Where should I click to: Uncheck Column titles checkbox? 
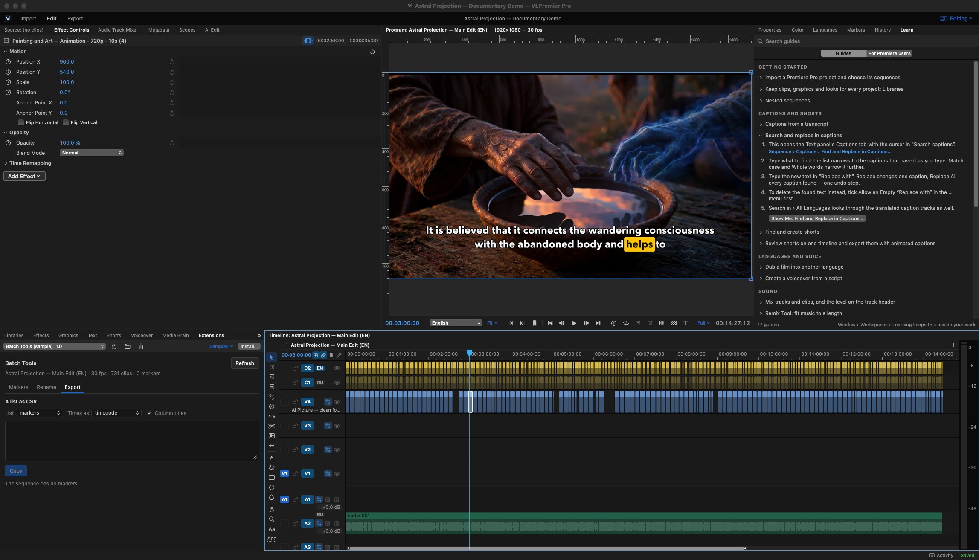(149, 413)
